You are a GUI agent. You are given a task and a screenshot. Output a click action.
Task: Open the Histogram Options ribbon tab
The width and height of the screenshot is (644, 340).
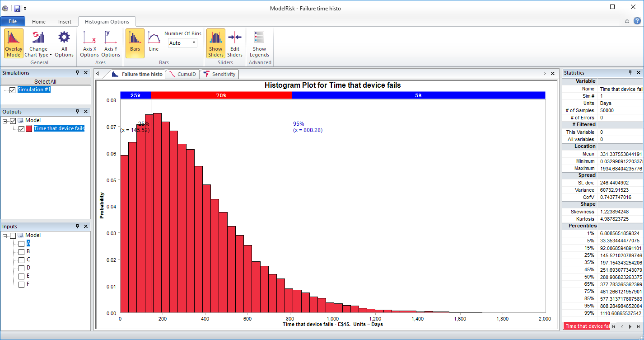click(x=107, y=21)
